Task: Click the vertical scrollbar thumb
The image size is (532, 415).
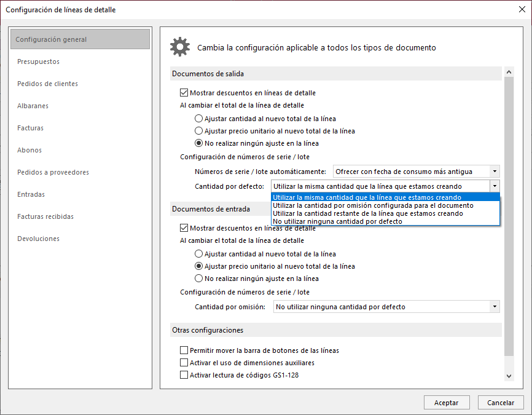Action: [509, 216]
